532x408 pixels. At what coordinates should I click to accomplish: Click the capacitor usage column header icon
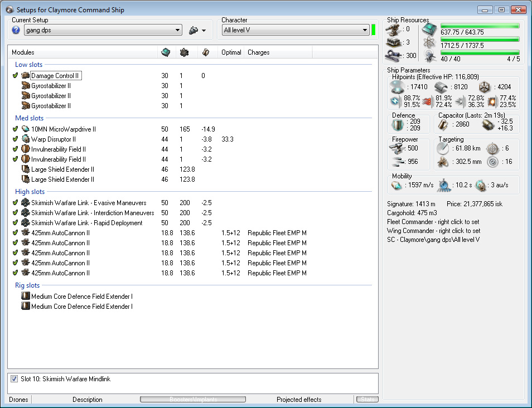[x=206, y=52]
